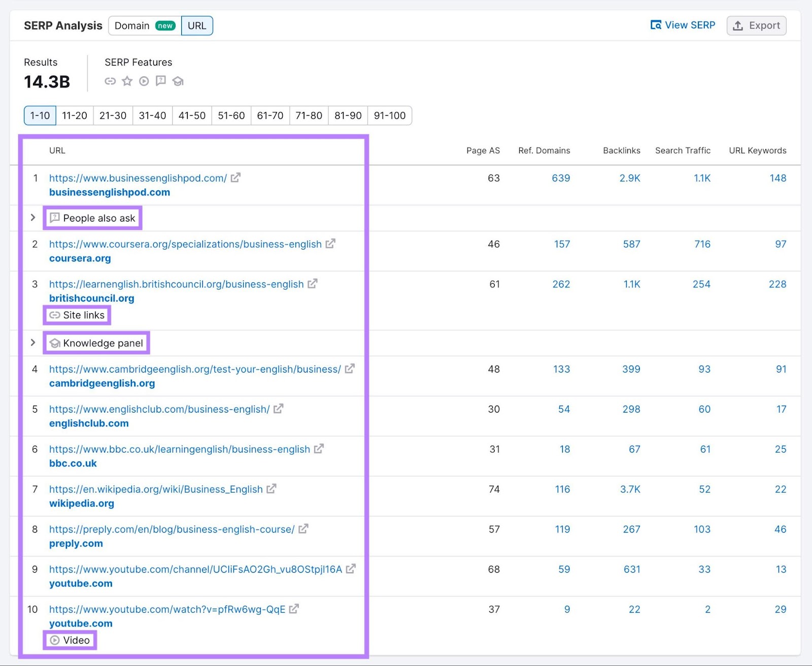Expand the People also ask row

33,218
